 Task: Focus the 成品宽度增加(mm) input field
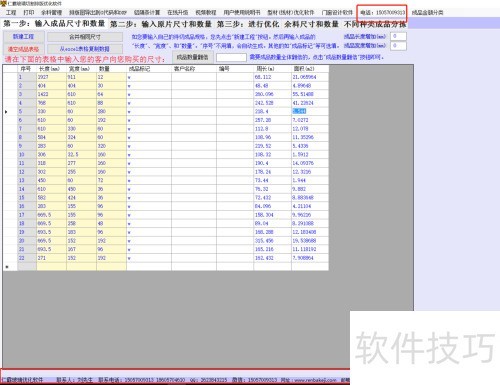(x=398, y=45)
